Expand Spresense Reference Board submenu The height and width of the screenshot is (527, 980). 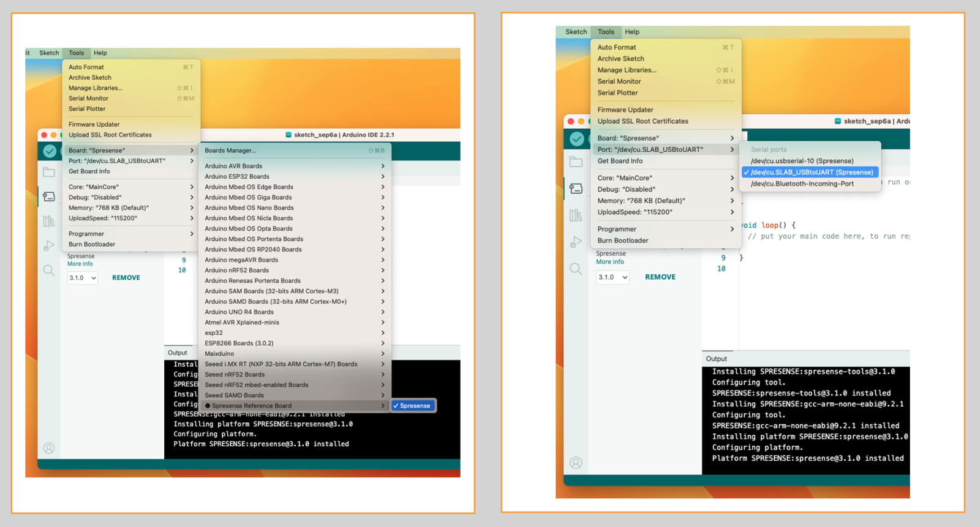pos(295,406)
